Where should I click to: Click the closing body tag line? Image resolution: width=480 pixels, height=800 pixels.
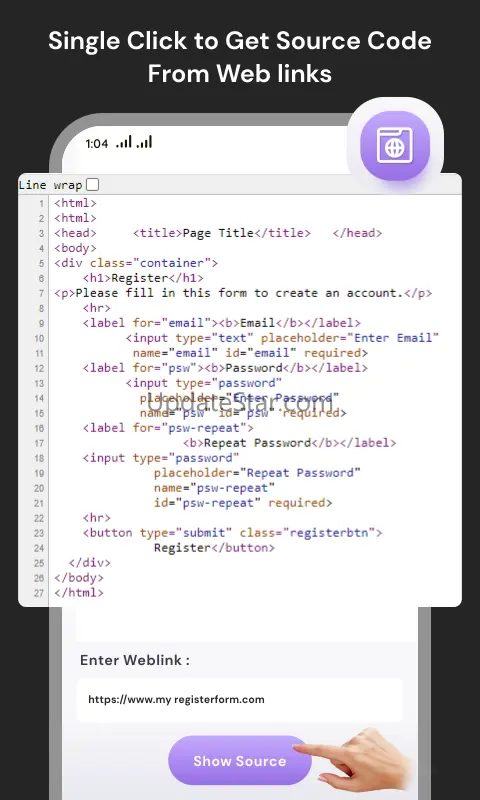click(x=79, y=578)
